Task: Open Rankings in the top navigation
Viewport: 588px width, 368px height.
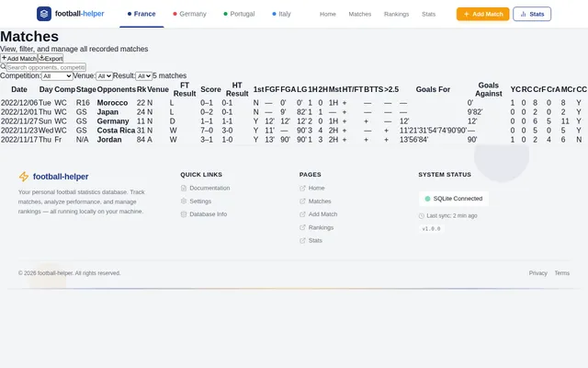Action: 396,14
